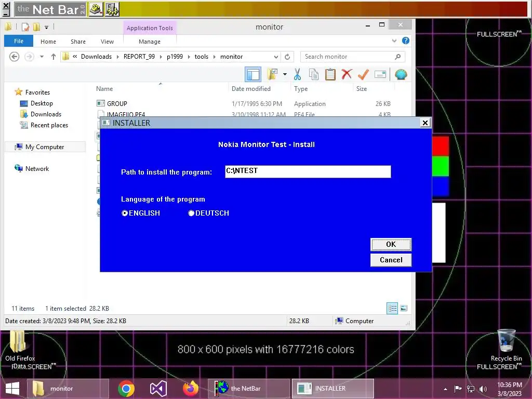The width and height of the screenshot is (532, 399).
Task: Expand the leading address path chevrons
Action: click(75, 57)
